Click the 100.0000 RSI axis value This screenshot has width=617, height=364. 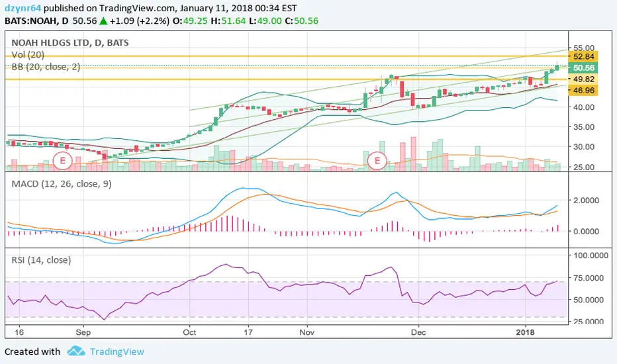(x=591, y=255)
